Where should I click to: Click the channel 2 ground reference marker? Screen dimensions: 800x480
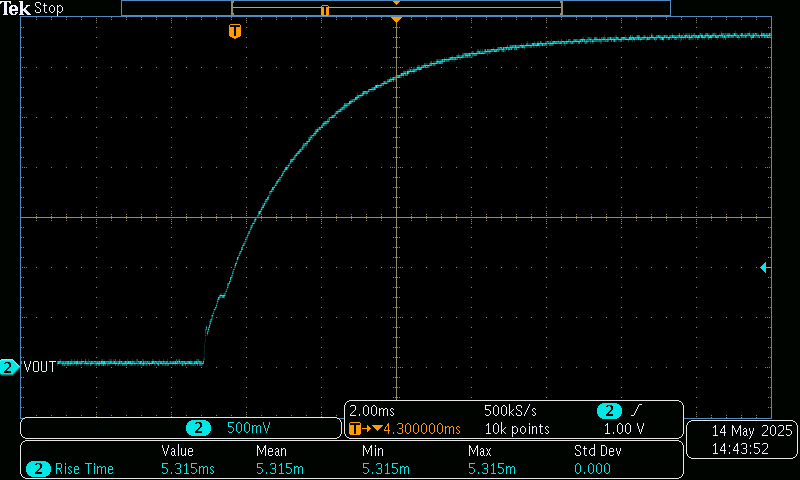click(x=9, y=367)
